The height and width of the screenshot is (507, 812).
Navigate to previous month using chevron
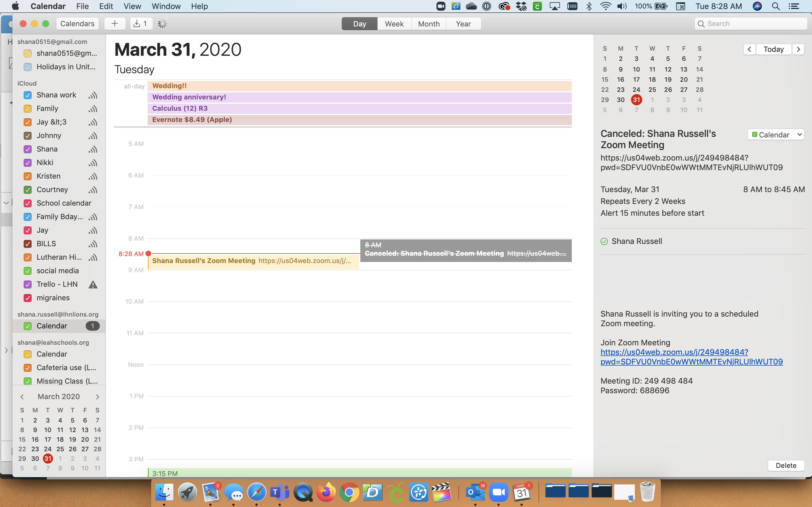coord(22,397)
